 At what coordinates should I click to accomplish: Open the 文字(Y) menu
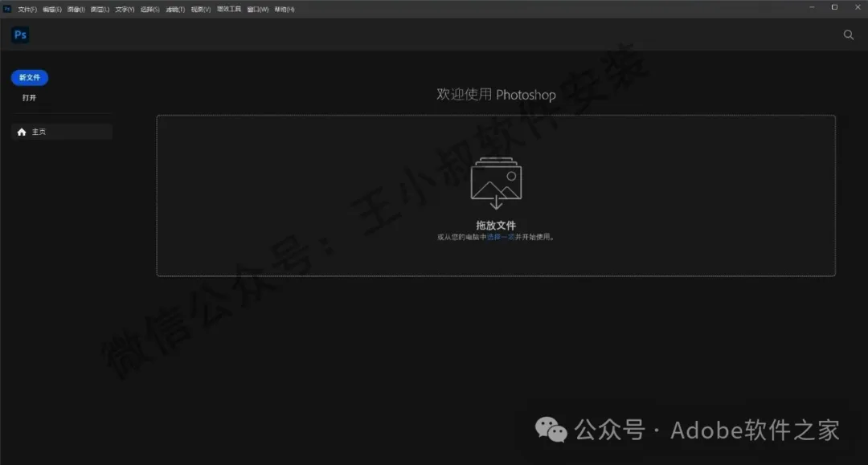coord(125,10)
